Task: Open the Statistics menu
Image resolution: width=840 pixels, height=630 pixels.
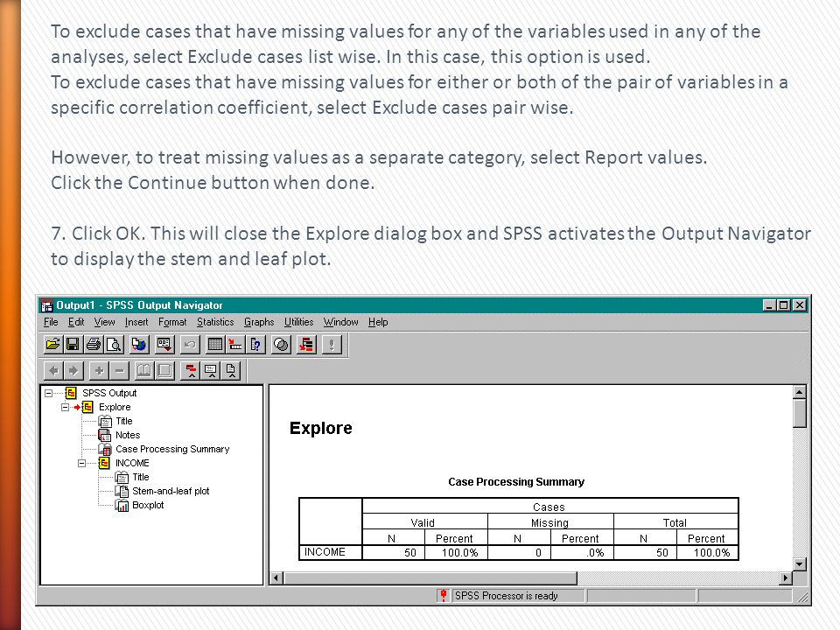Action: coord(215,322)
